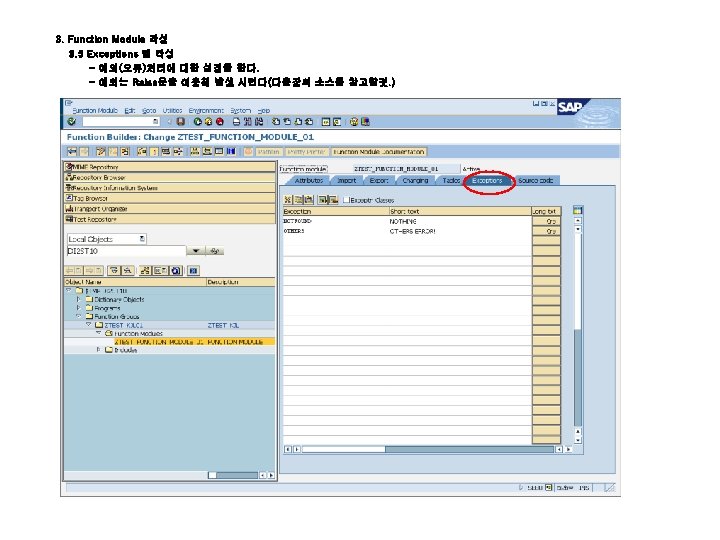
Task: Expand the Programs folder
Action: point(79,308)
